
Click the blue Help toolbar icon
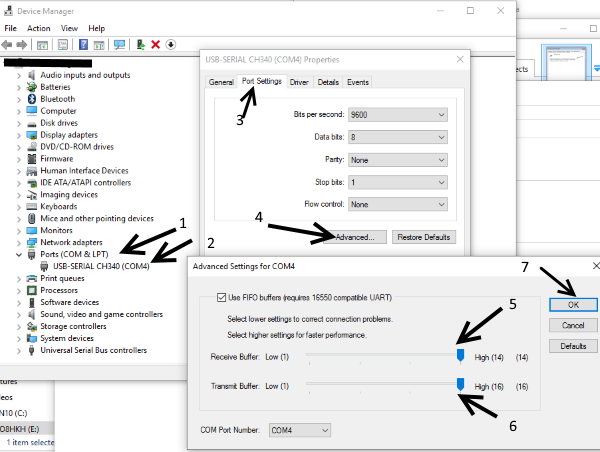82,45
